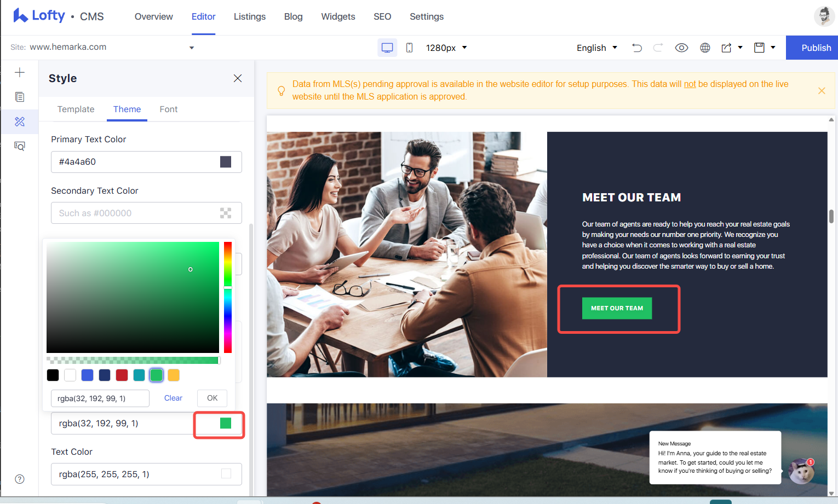
Task: Pick the orange yellow preset swatch
Action: [174, 375]
